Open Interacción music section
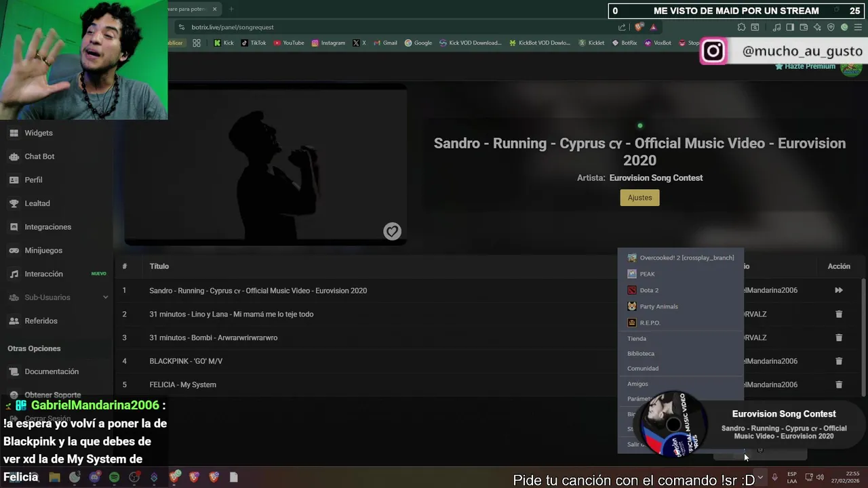The image size is (868, 488). (43, 274)
